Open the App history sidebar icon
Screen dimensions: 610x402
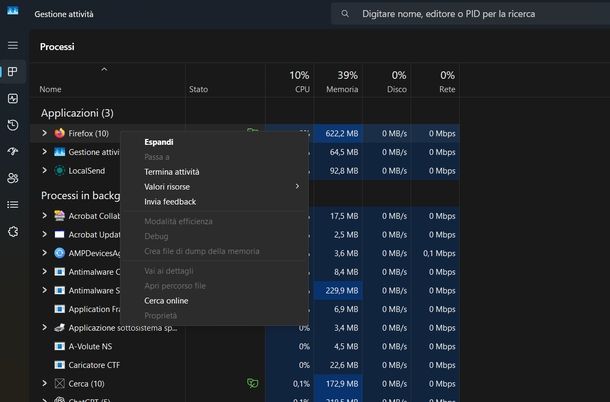pos(13,125)
